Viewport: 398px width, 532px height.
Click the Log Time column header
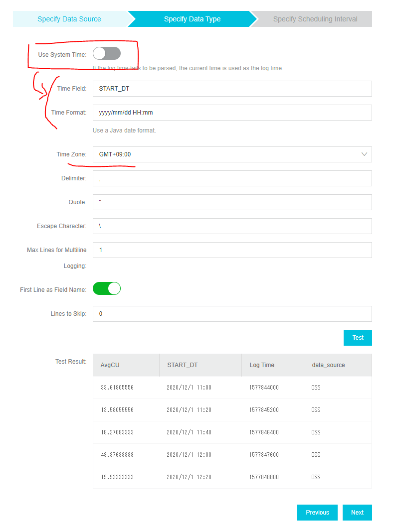273,365
